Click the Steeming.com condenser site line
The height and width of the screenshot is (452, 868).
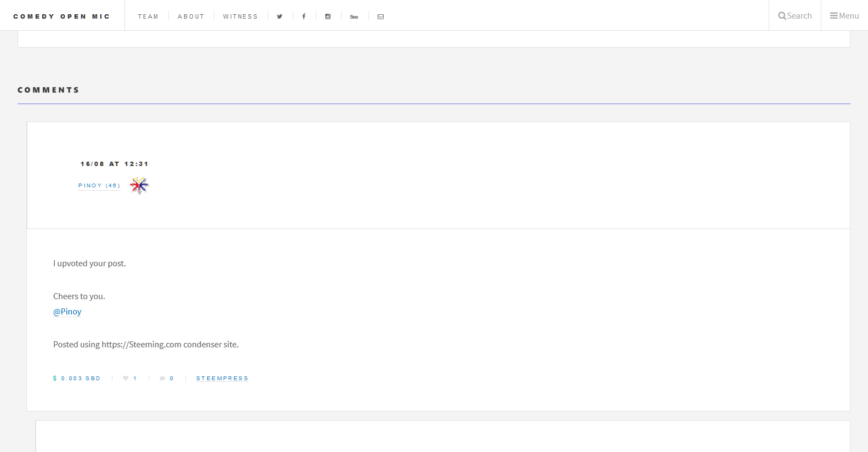point(146,345)
